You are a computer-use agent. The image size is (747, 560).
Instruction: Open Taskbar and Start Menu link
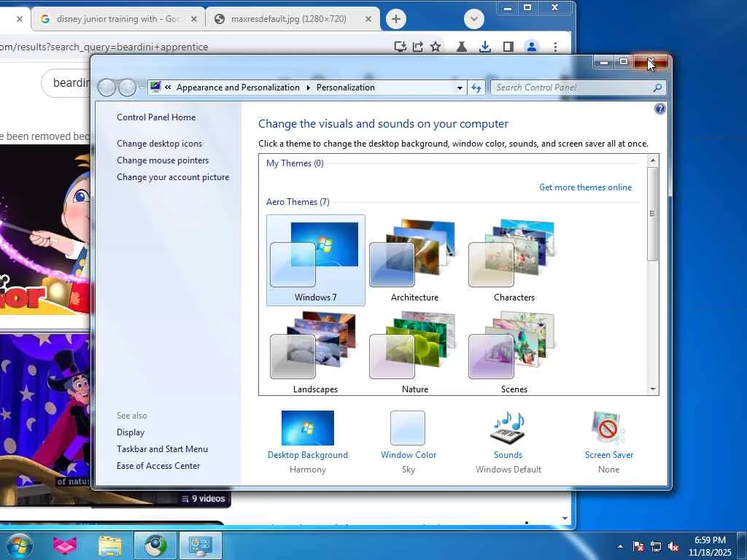(x=162, y=448)
